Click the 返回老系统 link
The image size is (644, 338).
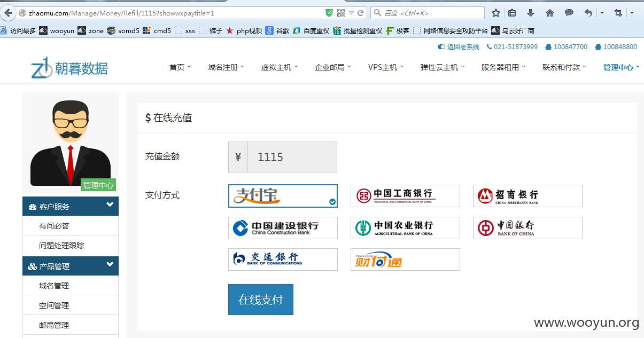point(459,47)
